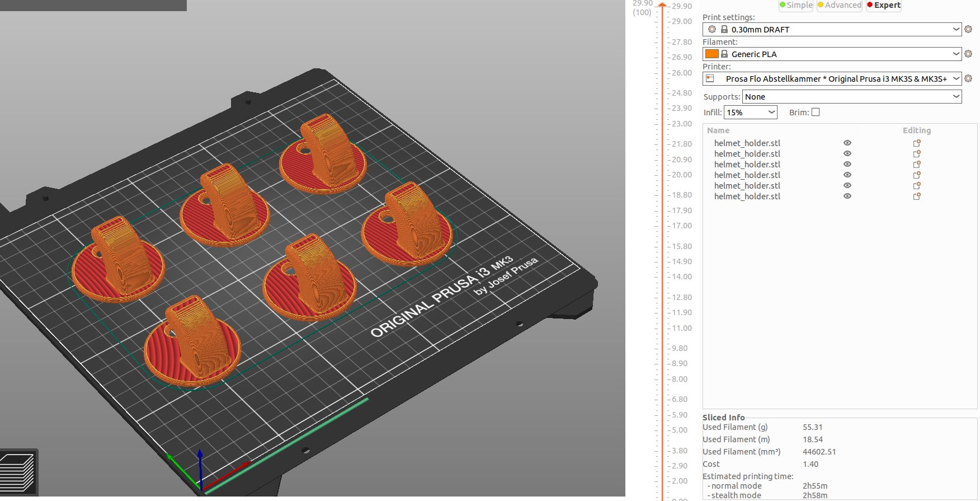Viewport: 980px width, 501px height.
Task: Click the Cost value 1.40
Action: [x=811, y=464]
